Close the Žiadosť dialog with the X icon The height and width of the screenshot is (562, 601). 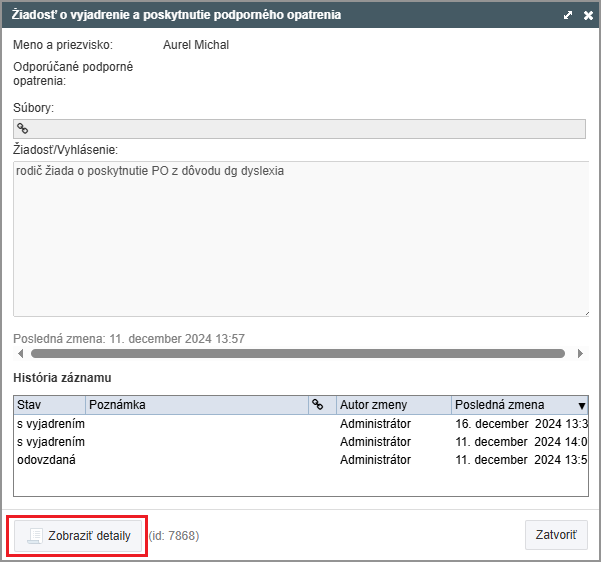pyautogui.click(x=588, y=16)
